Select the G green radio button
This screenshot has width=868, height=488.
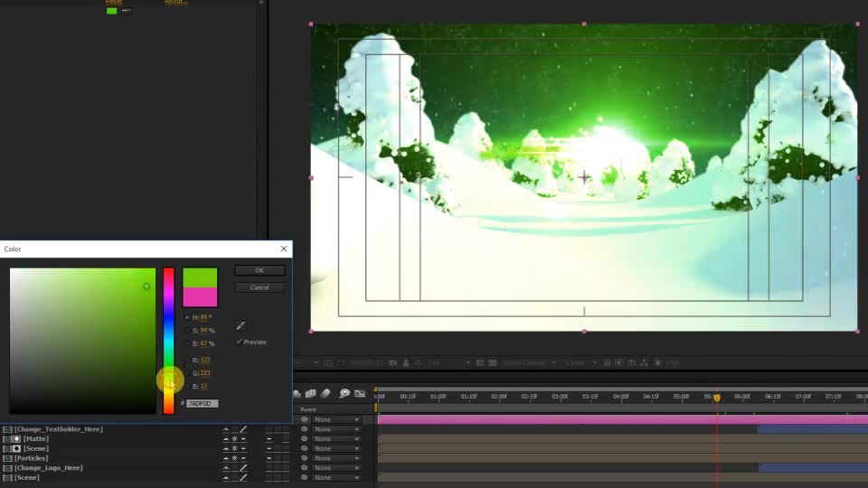[x=187, y=373]
